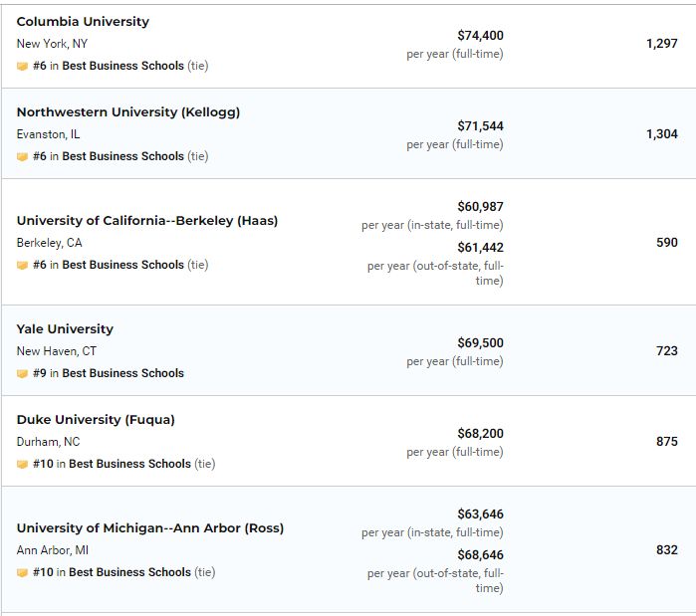
Task: Click Columbia's $74,400 tuition figure
Action: coord(480,36)
